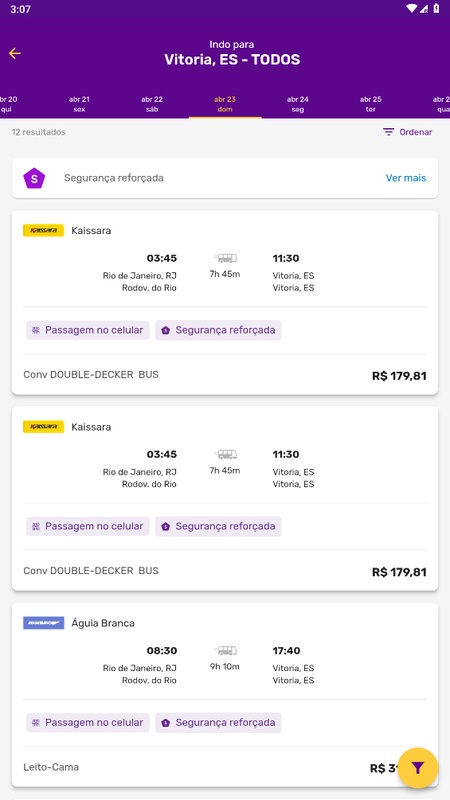This screenshot has width=450, height=800.
Task: Click the Águia Branca company logo
Action: tap(43, 622)
